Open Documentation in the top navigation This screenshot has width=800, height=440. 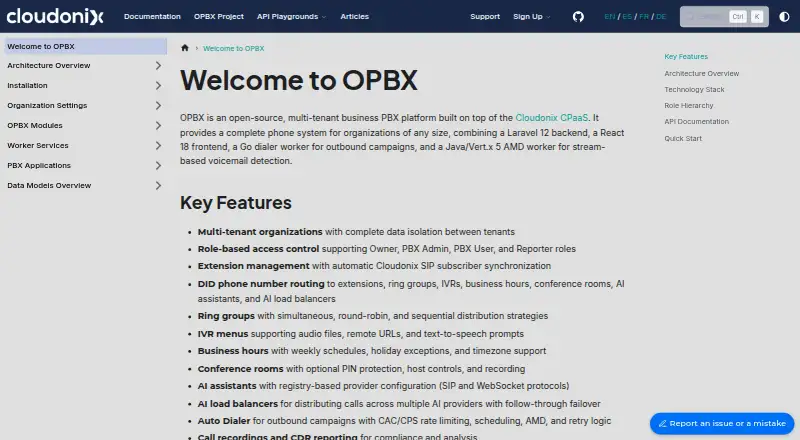152,16
